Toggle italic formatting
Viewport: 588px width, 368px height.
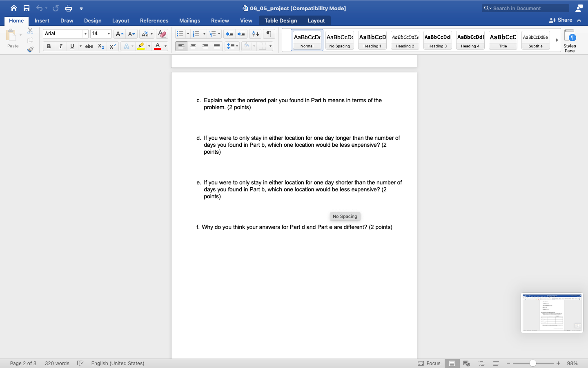click(60, 46)
